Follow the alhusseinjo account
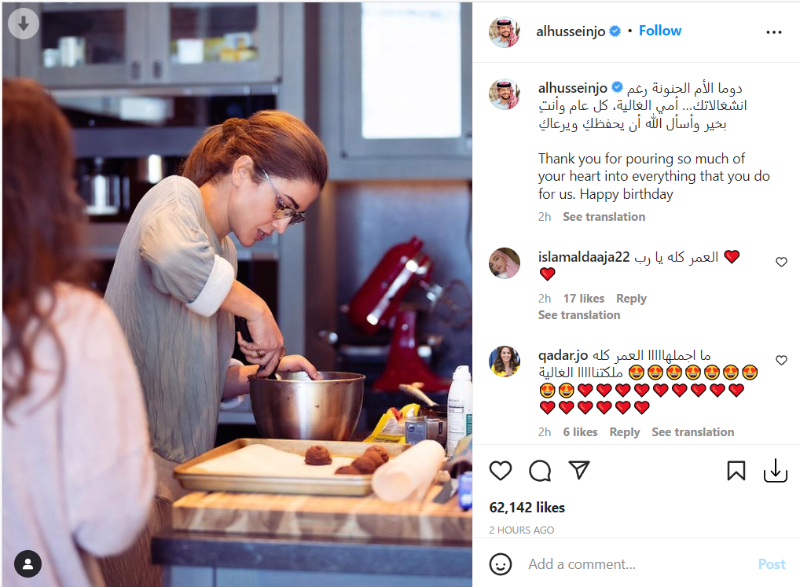 [x=660, y=31]
